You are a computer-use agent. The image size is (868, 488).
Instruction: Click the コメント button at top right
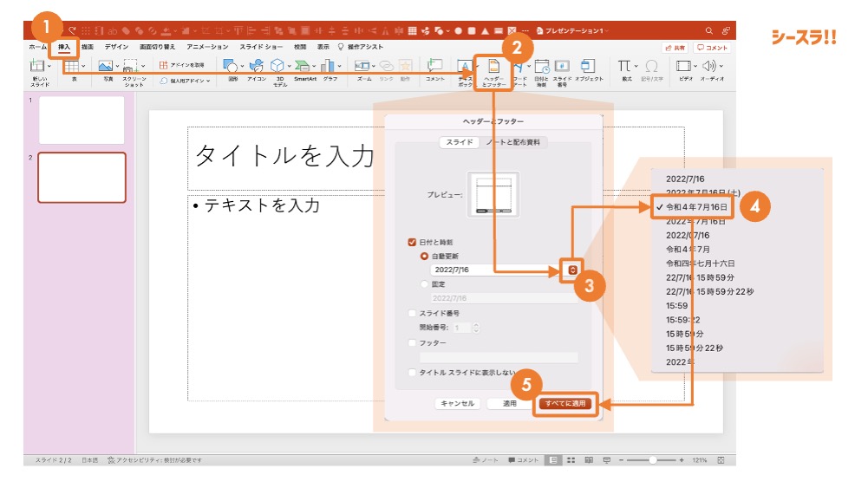[x=712, y=48]
